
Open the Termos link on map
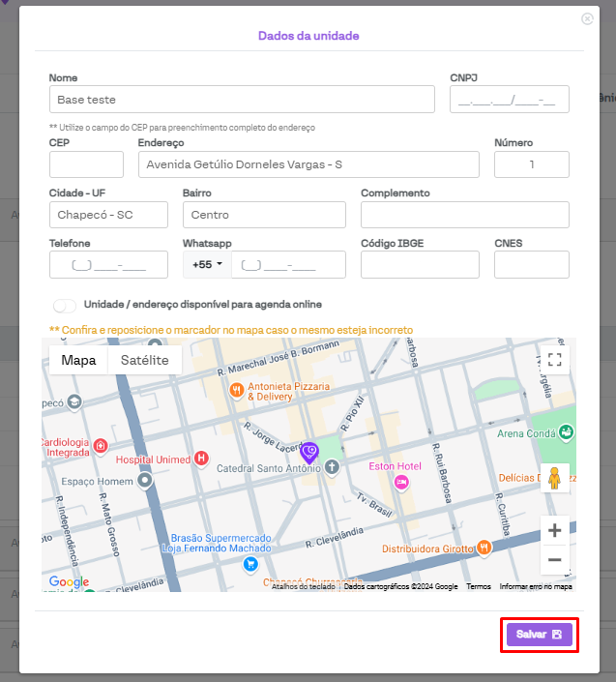pos(478,586)
